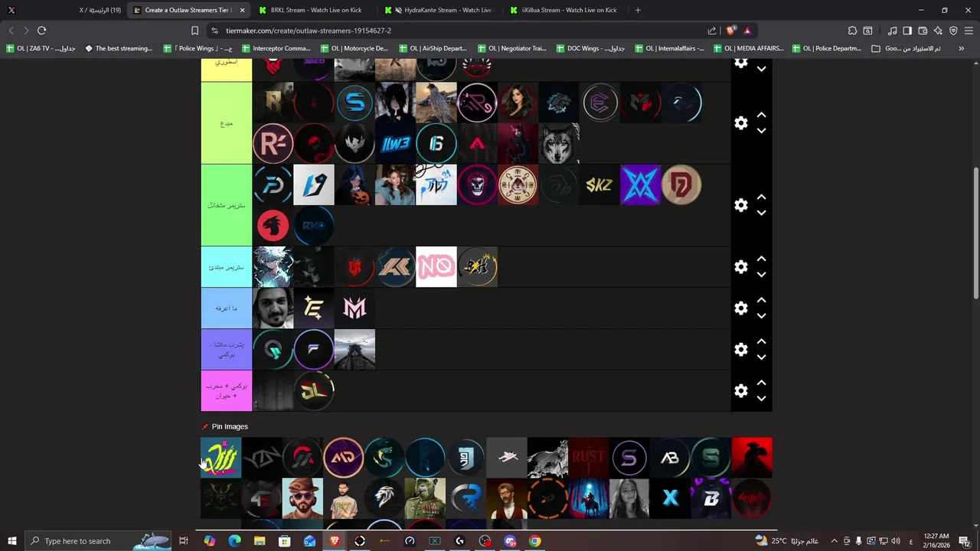Click the tiermaker.com address bar
The image size is (980, 551).
point(459,31)
